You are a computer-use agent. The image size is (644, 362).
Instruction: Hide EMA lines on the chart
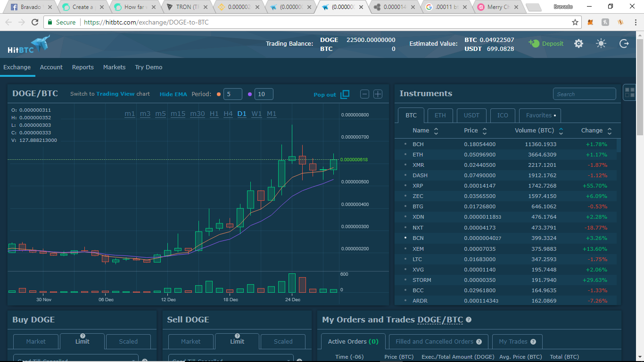173,94
